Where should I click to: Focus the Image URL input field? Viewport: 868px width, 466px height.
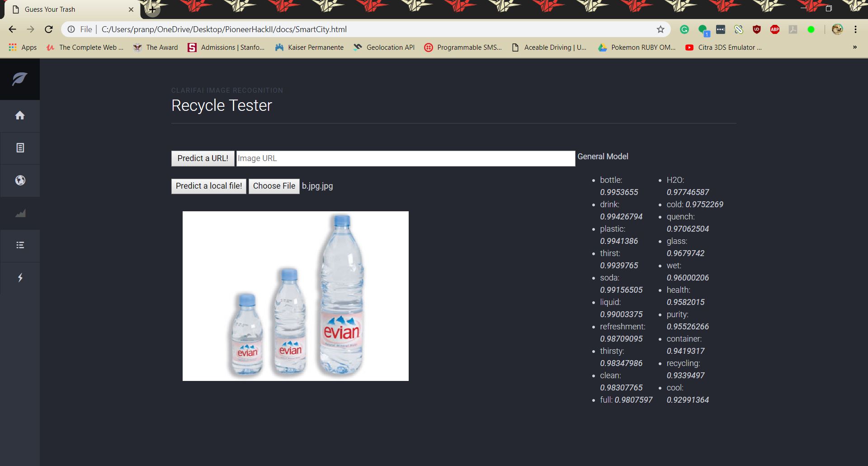[x=406, y=158]
